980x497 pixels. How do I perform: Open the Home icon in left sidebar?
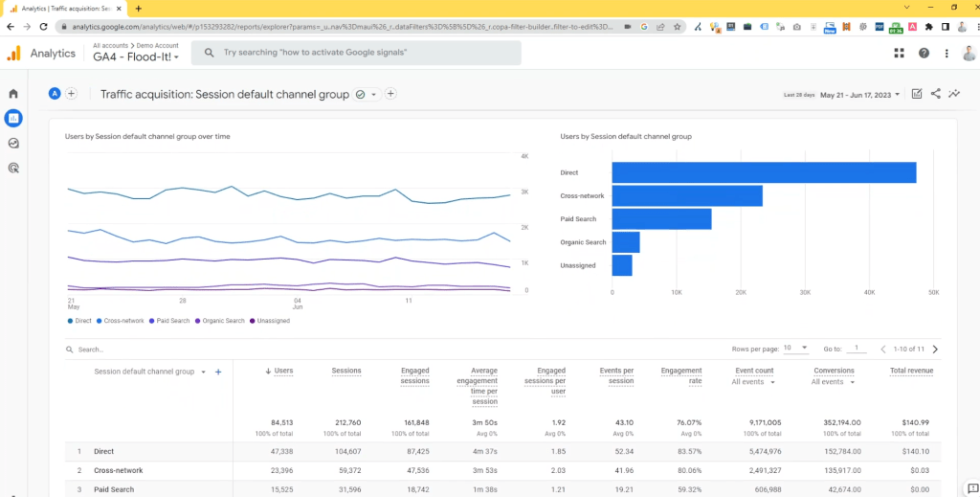[13, 94]
